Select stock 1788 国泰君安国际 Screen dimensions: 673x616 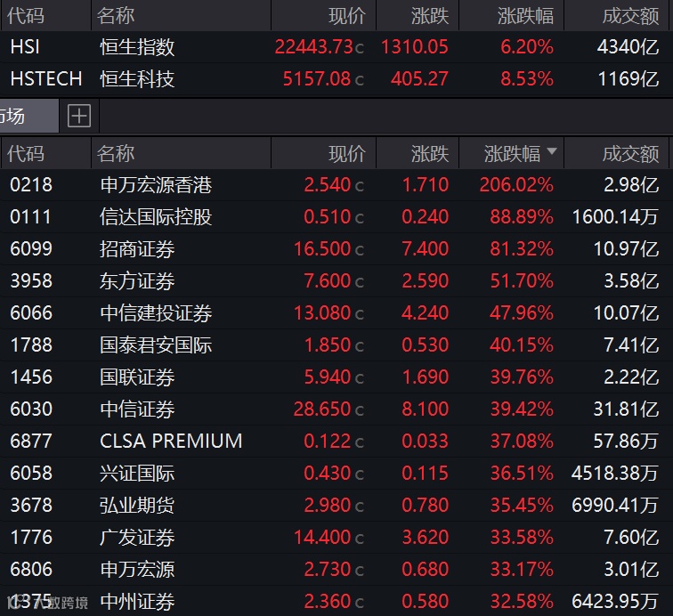click(x=336, y=345)
